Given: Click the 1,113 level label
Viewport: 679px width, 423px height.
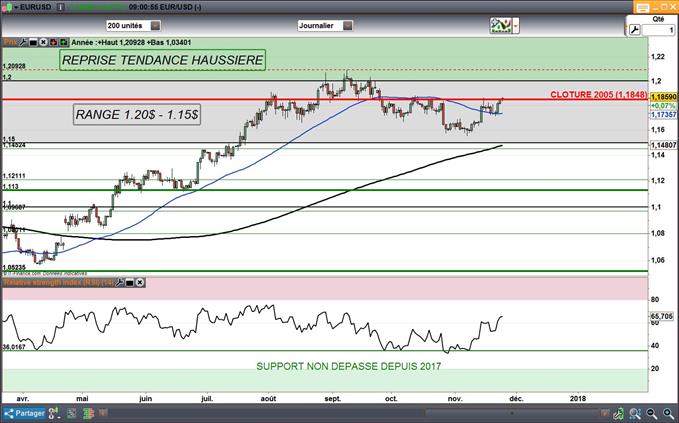Looking at the screenshot, I should click(x=11, y=187).
